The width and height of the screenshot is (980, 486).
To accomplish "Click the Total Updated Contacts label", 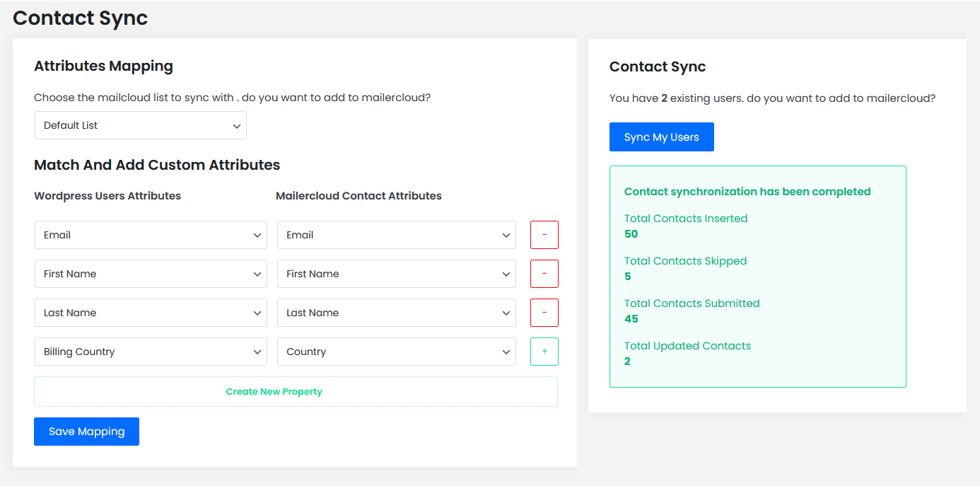I will [687, 346].
